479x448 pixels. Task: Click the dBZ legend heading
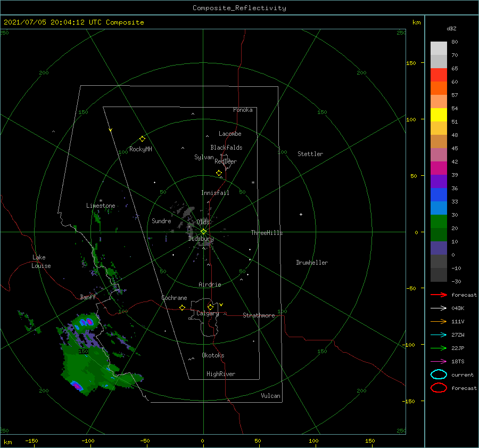[x=451, y=28]
